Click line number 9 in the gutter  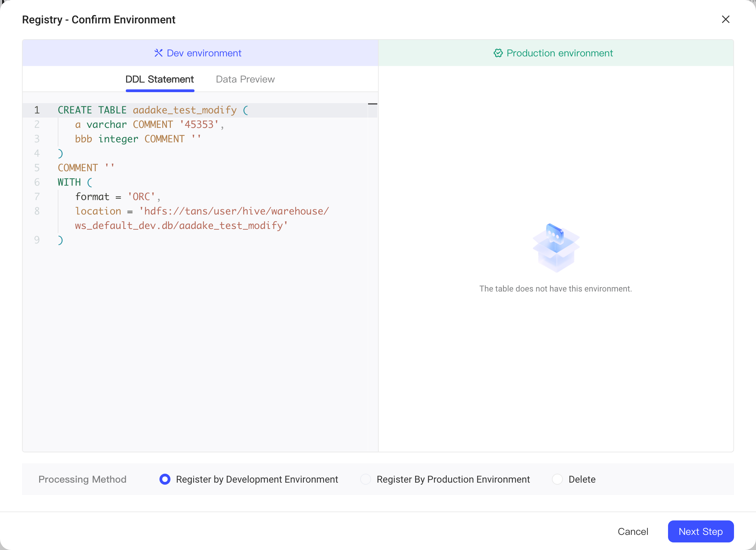click(x=37, y=240)
